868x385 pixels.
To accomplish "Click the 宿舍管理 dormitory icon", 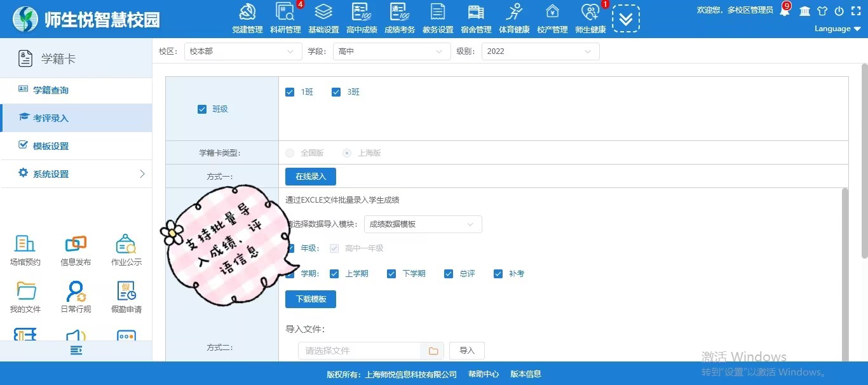I will pos(476,13).
